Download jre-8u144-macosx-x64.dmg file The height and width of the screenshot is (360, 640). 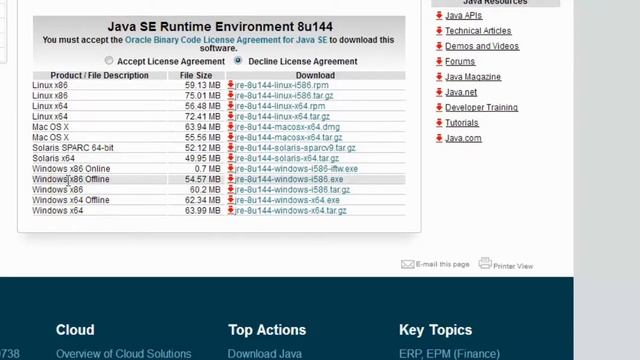click(287, 127)
